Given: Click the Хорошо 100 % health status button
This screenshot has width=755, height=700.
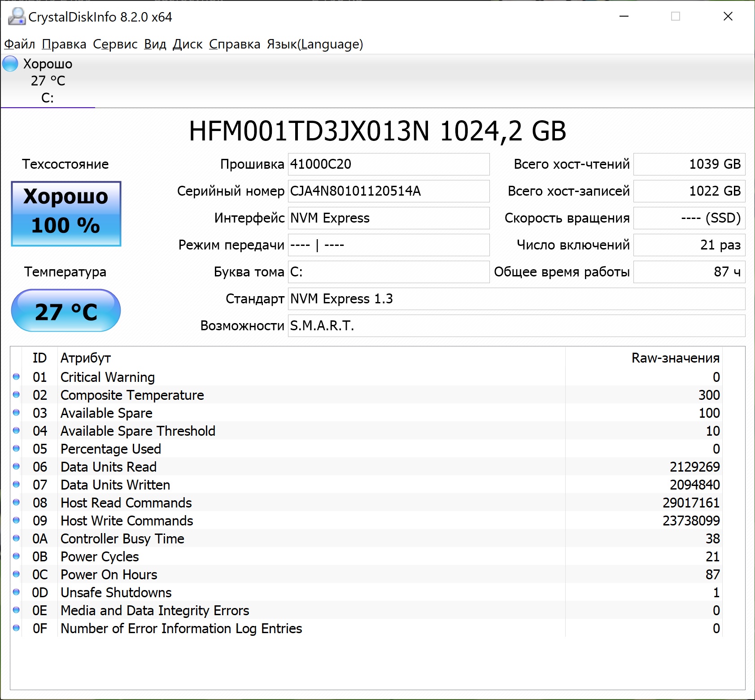Looking at the screenshot, I should click(66, 214).
